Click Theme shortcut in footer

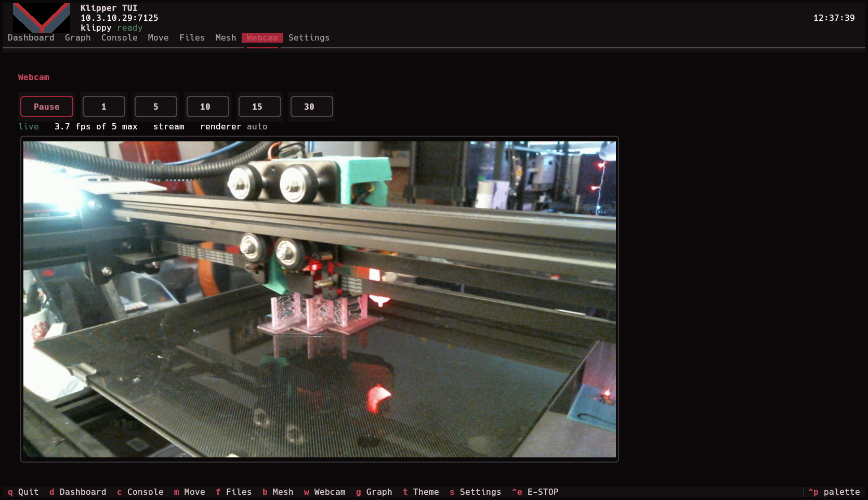(420, 492)
